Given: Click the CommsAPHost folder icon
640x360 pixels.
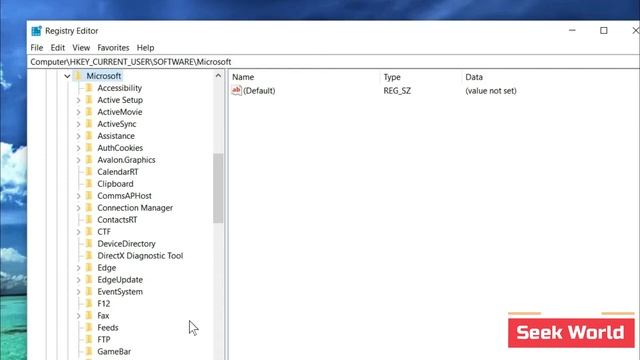Looking at the screenshot, I should (89, 196).
